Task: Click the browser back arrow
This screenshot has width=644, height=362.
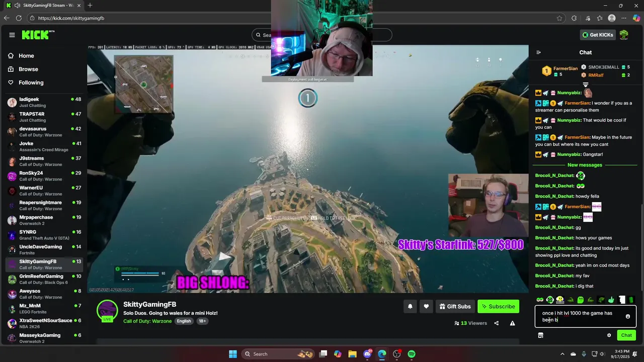Action: point(7,18)
